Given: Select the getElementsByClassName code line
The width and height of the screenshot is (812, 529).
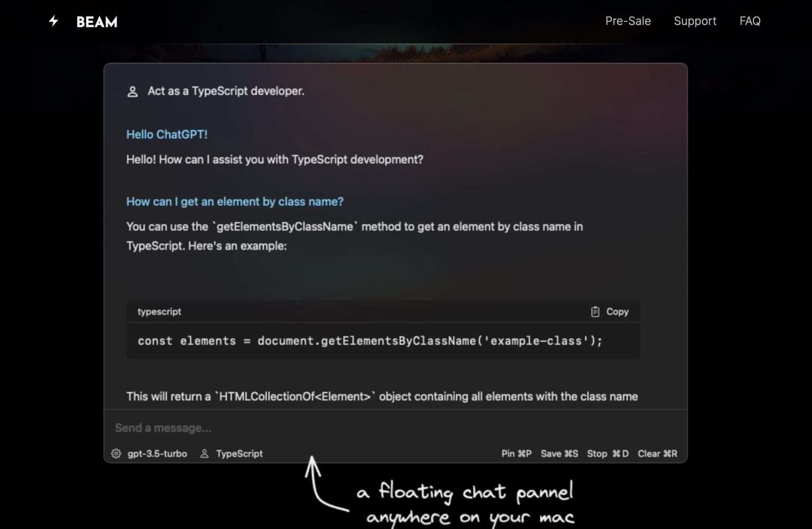Looking at the screenshot, I should click(370, 341).
